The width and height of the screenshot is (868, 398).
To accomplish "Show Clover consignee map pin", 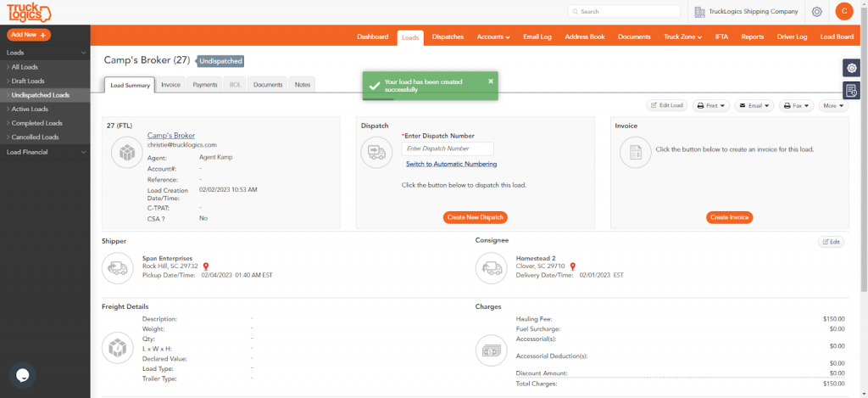I will [x=572, y=266].
